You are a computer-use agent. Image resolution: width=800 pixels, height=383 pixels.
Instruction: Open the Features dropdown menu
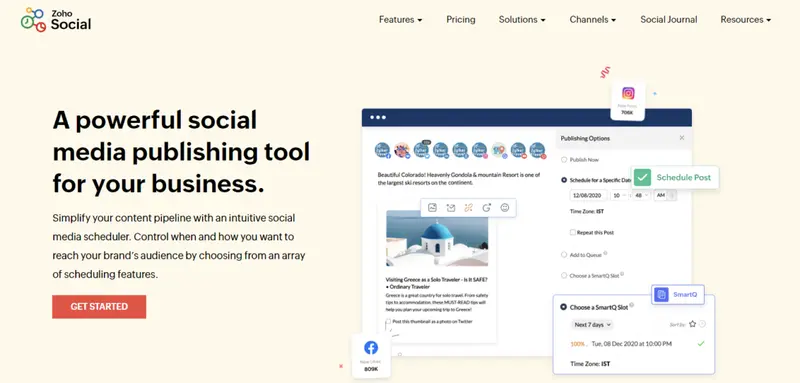click(x=401, y=19)
